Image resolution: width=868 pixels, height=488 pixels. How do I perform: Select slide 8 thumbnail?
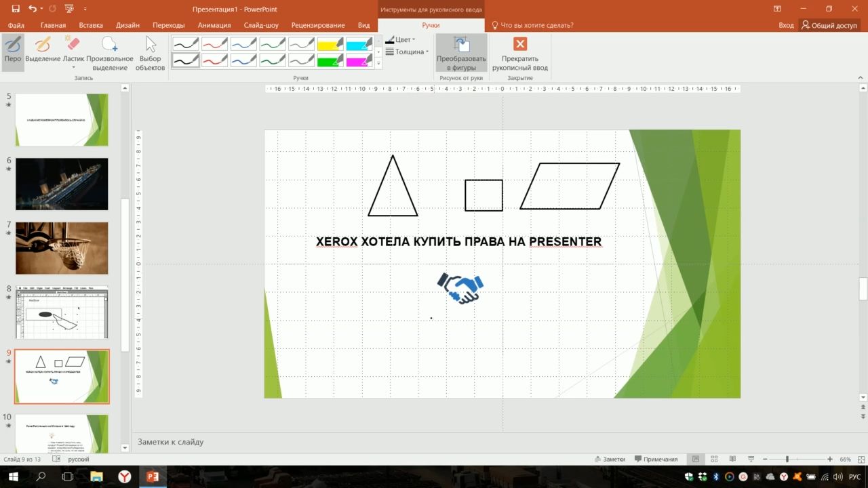(x=62, y=312)
